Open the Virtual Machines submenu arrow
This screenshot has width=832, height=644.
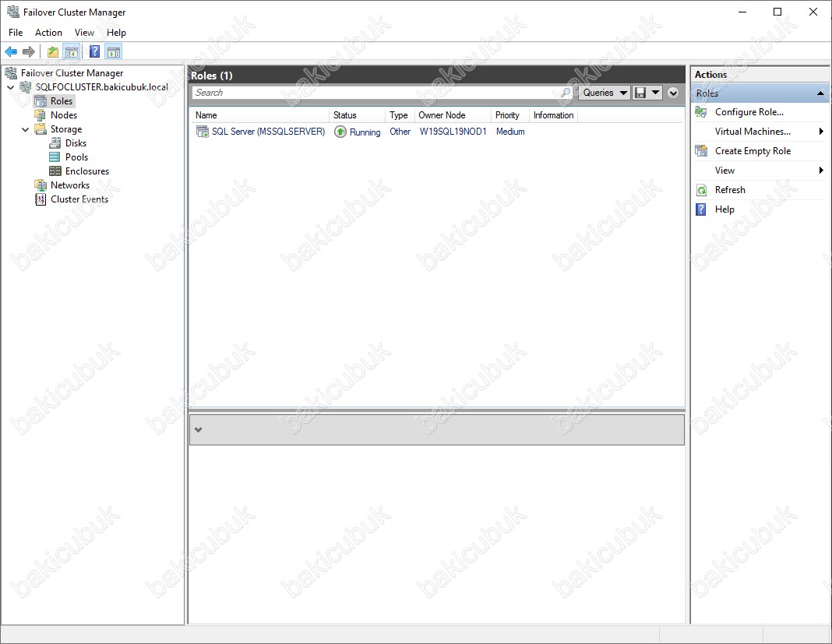(821, 132)
